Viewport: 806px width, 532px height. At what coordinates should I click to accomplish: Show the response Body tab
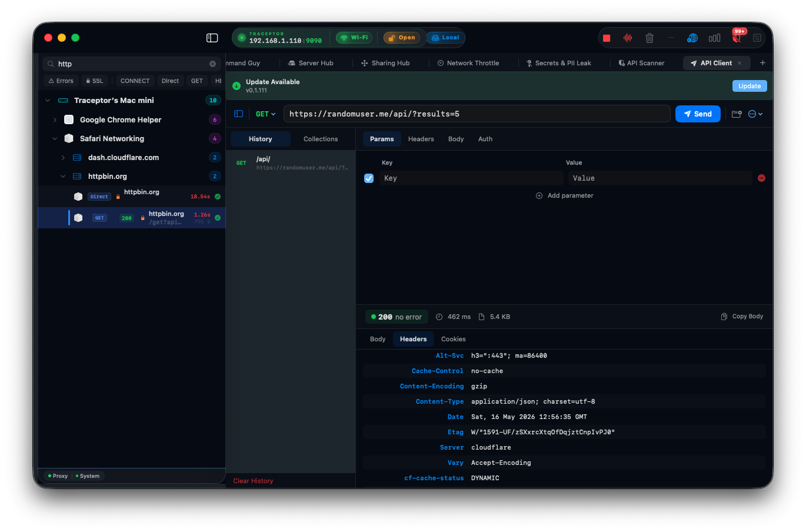click(378, 339)
